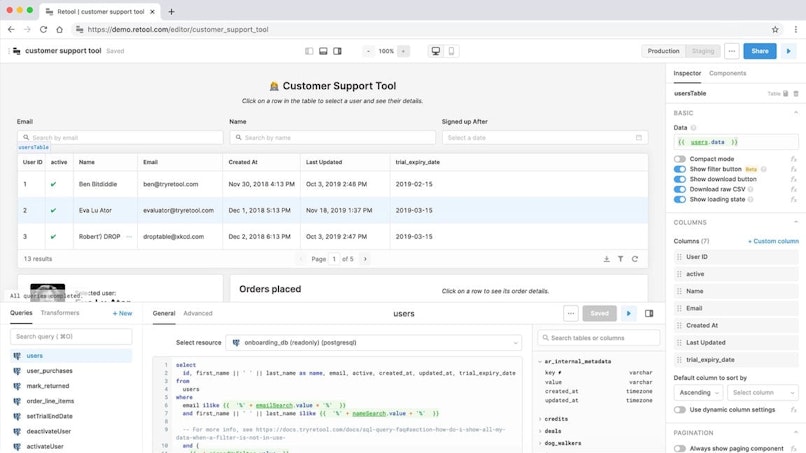The image size is (806, 453).
Task: Go to the browser home page
Action: tap(60, 30)
